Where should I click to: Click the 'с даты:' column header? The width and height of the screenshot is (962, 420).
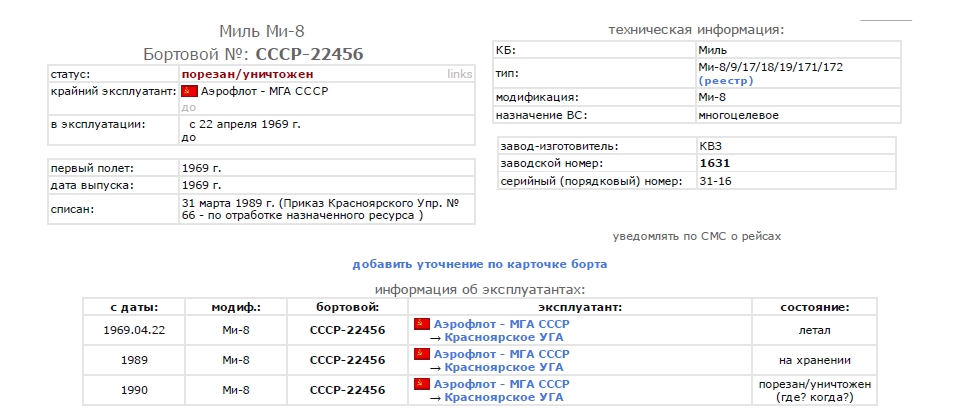pyautogui.click(x=134, y=307)
